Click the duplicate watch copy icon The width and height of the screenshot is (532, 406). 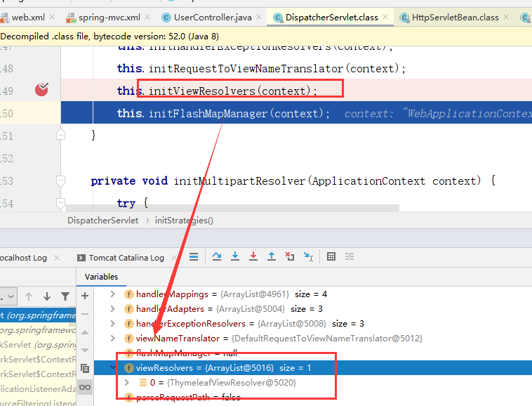tap(85, 368)
